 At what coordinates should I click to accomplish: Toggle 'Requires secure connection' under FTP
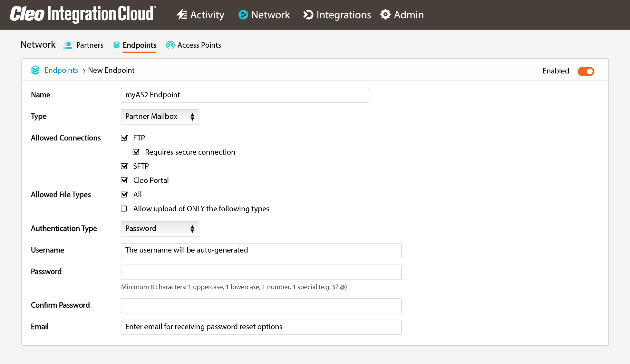tap(136, 152)
